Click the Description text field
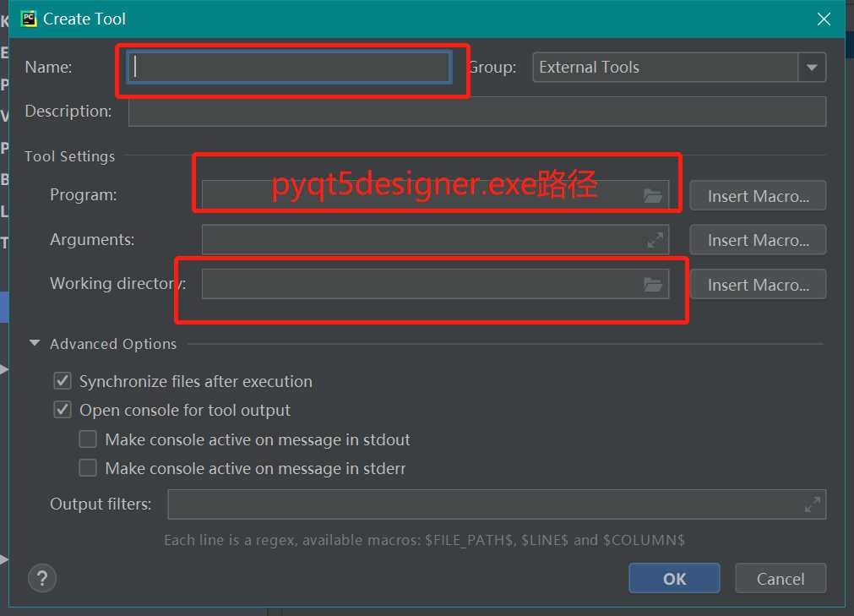Screen dimensions: 854x616 click(477, 112)
